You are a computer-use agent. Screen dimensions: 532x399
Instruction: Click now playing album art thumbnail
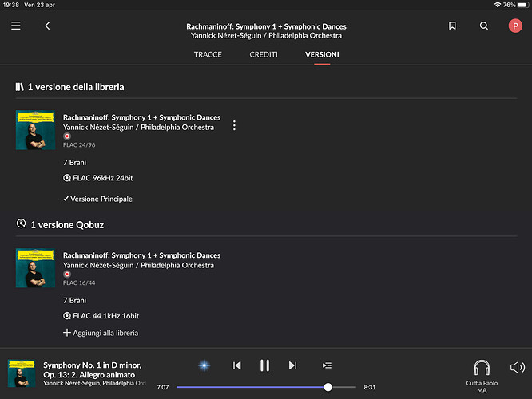(22, 373)
